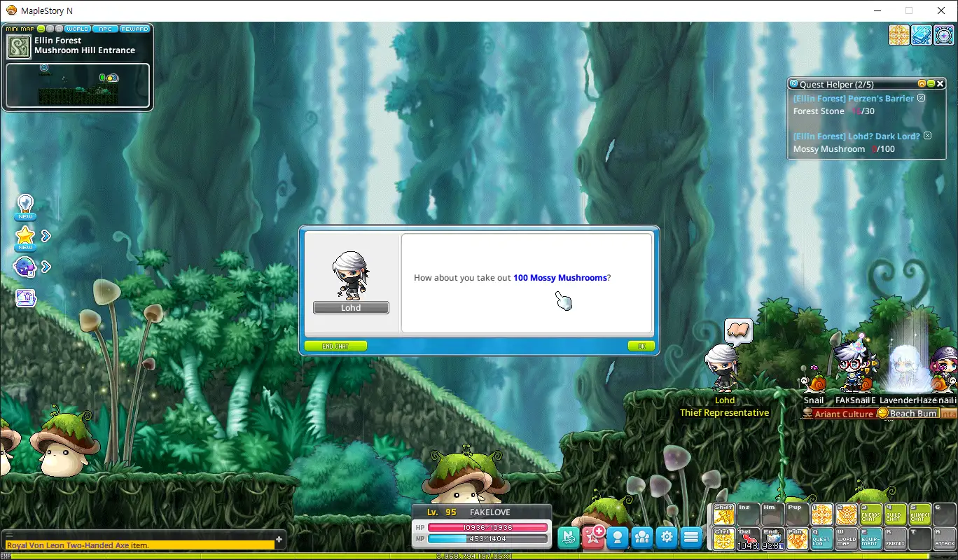Click the purple planet icon
This screenshot has width=958, height=560.
(x=25, y=267)
